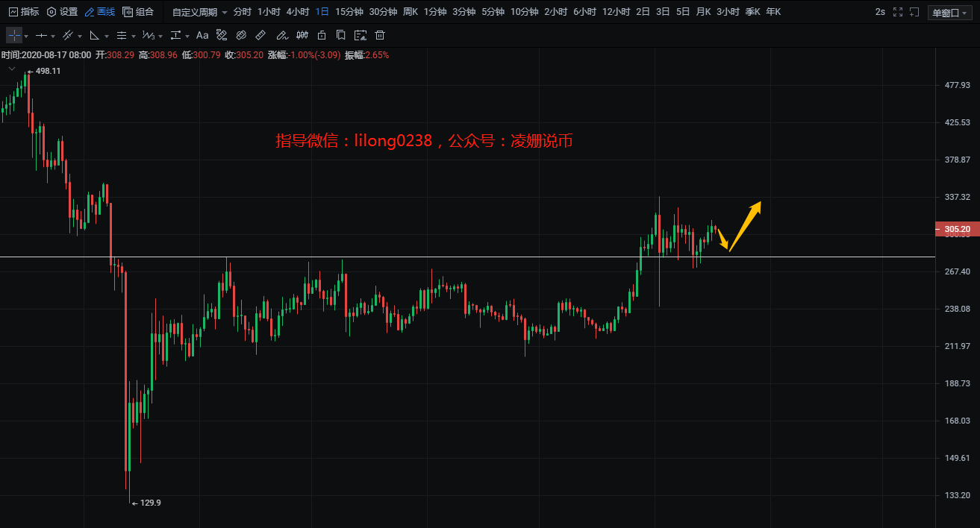Viewport: 980px width, 528px height.
Task: Click the candlestick pattern tool icon
Action: coord(302,35)
